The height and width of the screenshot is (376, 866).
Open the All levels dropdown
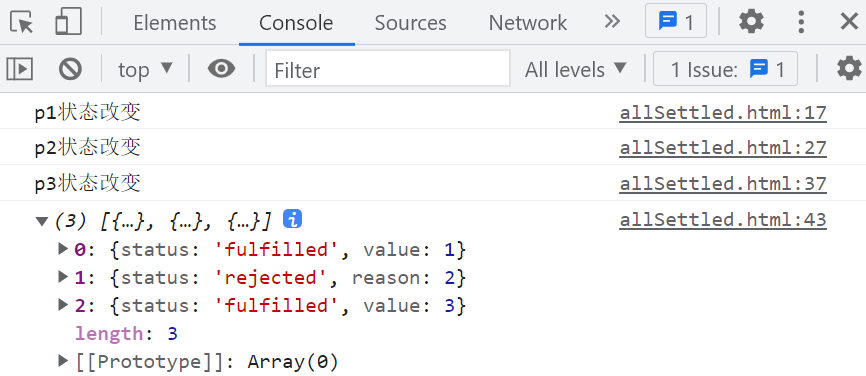click(x=576, y=70)
